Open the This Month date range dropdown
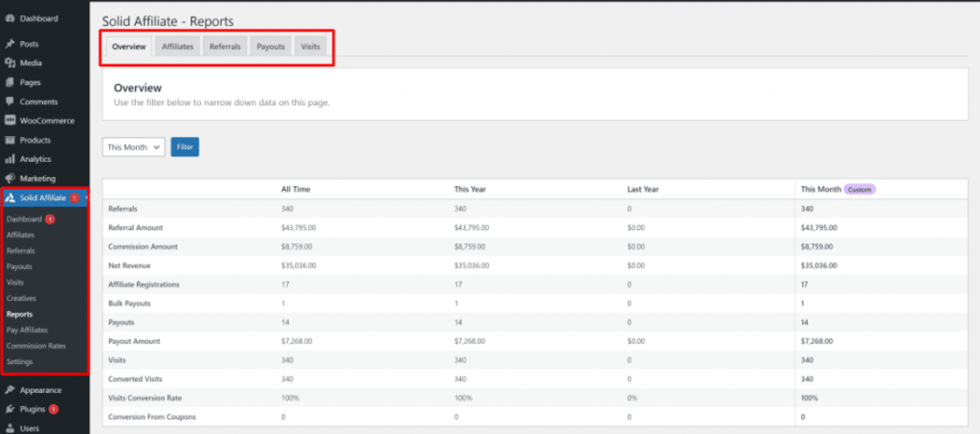Viewport: 980px width, 434px height. [x=133, y=148]
